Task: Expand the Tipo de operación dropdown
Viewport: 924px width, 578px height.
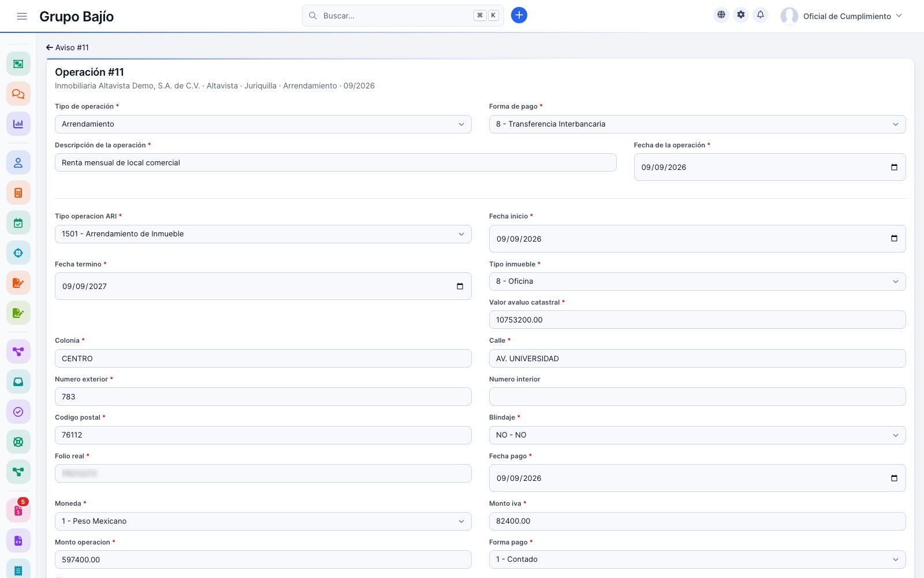Action: click(x=263, y=124)
